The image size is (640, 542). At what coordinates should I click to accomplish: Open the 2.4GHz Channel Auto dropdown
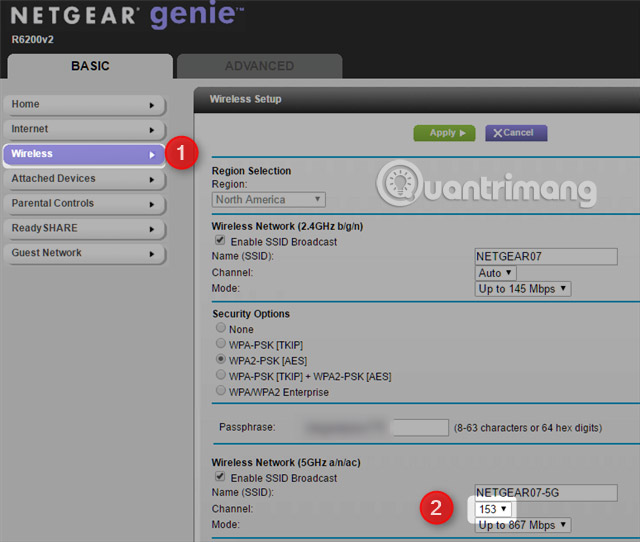tap(496, 273)
